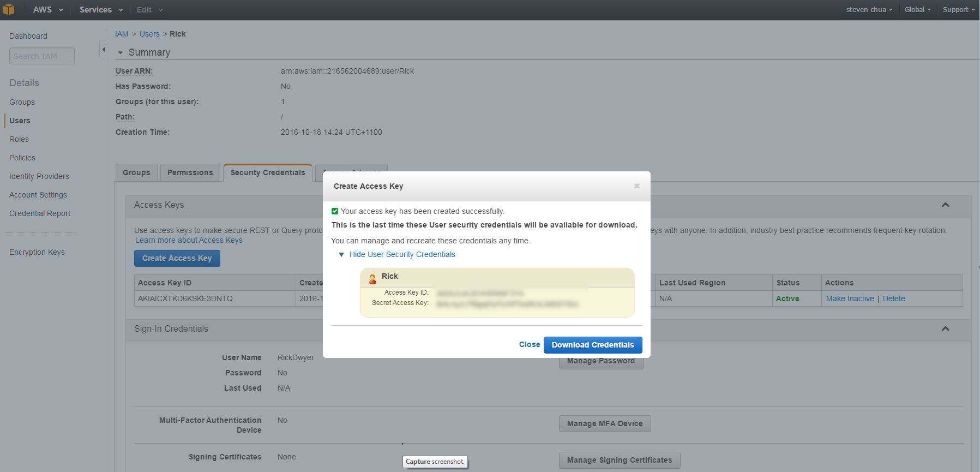Screen dimensions: 980x472
Task: Switch to the Groups tab
Action: (x=136, y=172)
